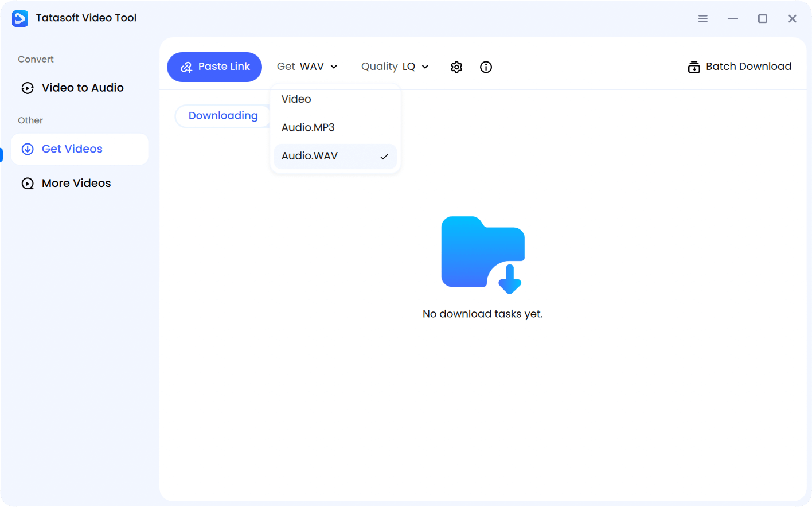Start a Batch Download
Screen dimensions: 812x507
pyautogui.click(x=739, y=67)
